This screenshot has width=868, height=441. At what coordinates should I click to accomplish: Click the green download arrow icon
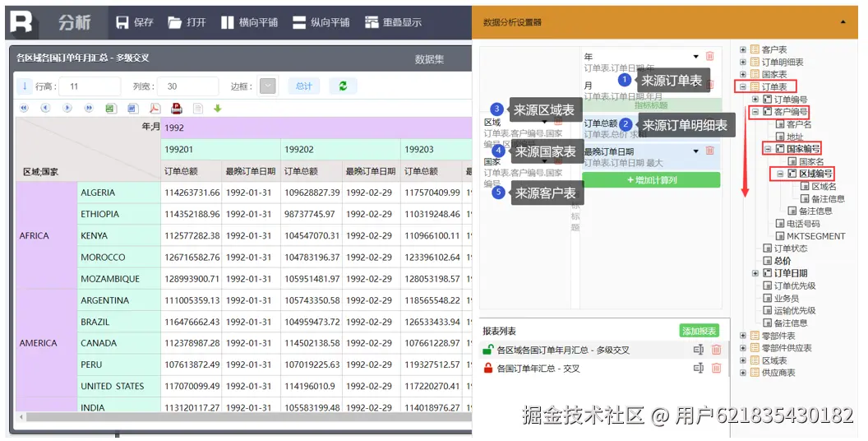(218, 108)
